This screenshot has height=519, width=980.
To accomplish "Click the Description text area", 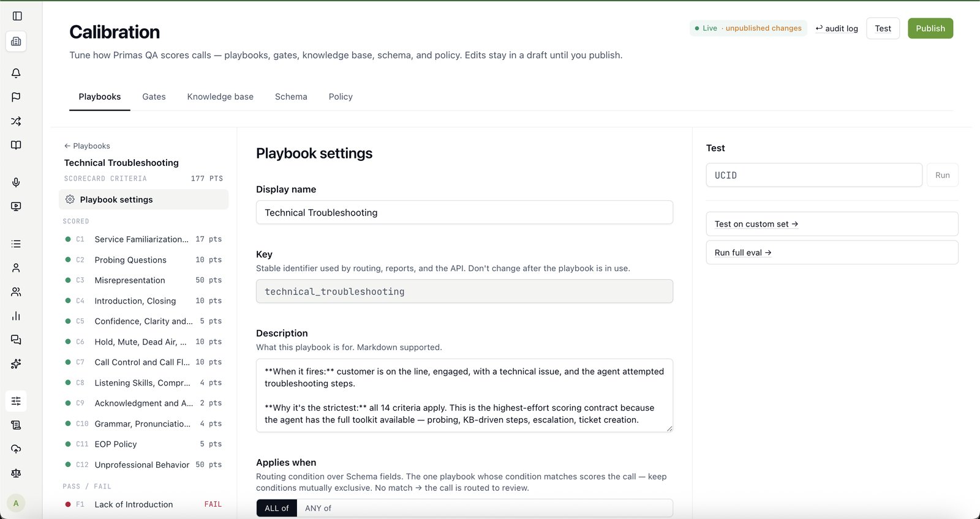I will [x=464, y=395].
